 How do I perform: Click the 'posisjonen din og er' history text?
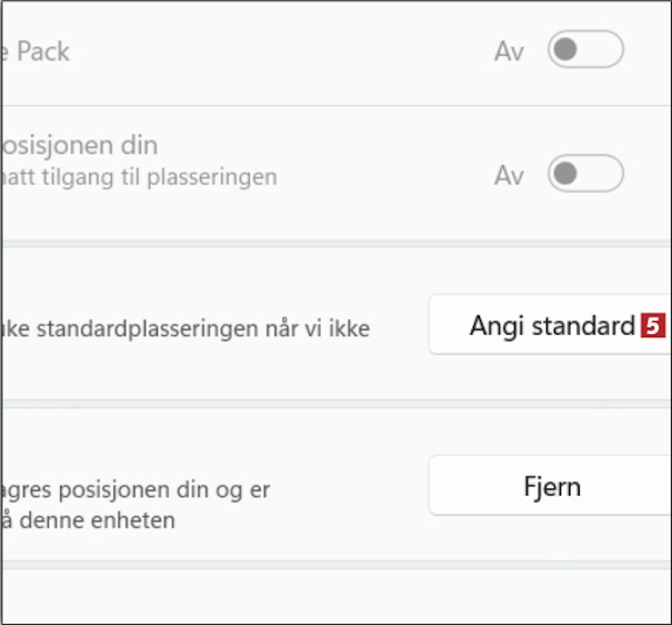[x=164, y=490]
